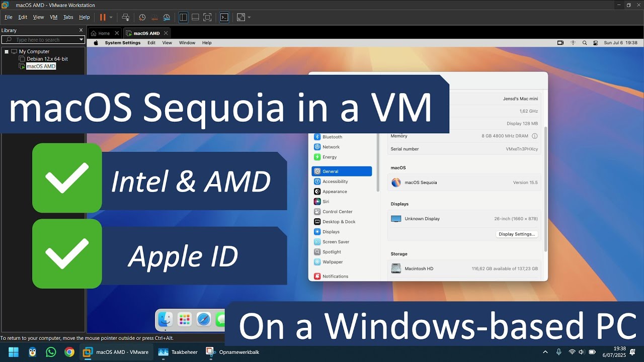Take a snapshot of the virtual machine
This screenshot has height=362, width=644.
pyautogui.click(x=142, y=17)
